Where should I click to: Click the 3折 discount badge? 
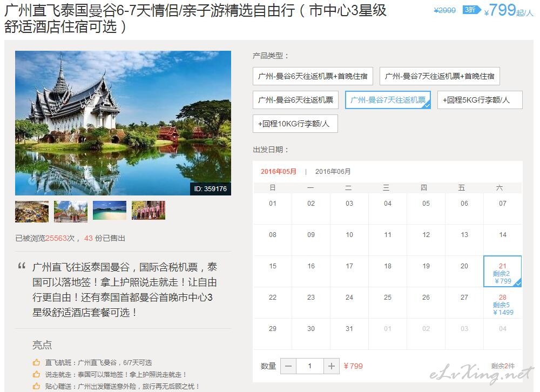(x=471, y=10)
